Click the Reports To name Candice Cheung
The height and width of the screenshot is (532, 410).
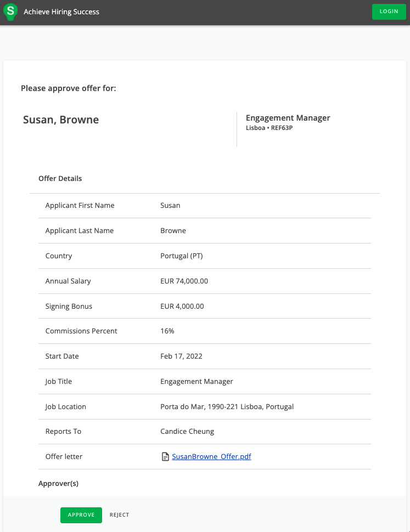(187, 432)
